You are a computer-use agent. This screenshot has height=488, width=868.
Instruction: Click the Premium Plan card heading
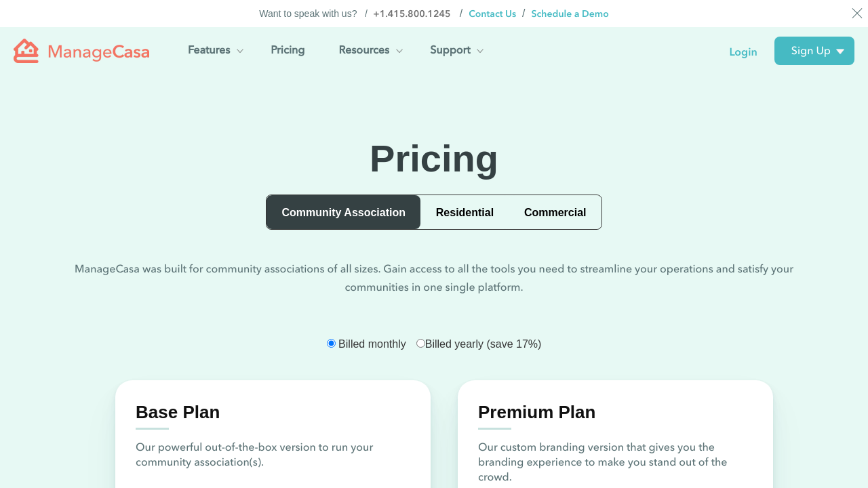pos(536,412)
